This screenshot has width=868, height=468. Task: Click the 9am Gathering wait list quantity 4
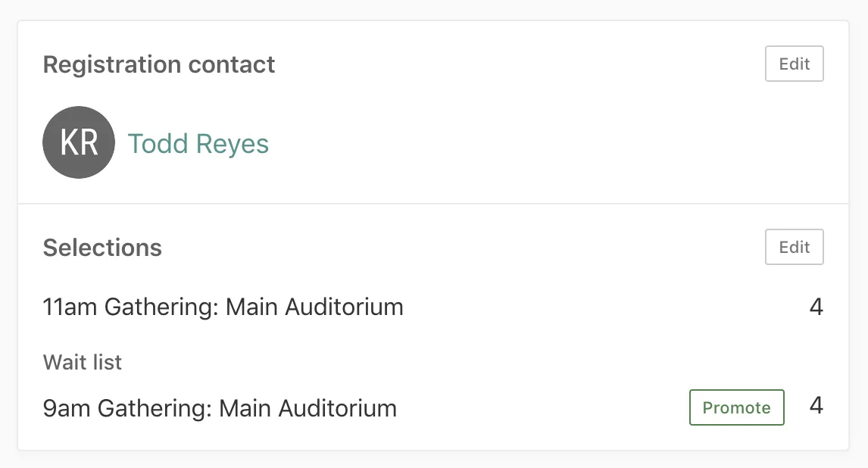click(816, 406)
